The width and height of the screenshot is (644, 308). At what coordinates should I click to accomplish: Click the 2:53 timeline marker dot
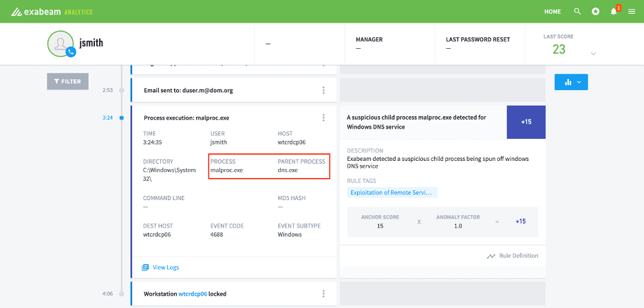tap(121, 90)
